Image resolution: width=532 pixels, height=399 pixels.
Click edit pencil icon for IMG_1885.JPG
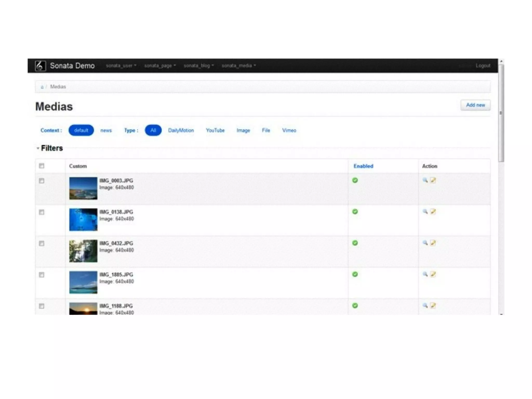433,274
